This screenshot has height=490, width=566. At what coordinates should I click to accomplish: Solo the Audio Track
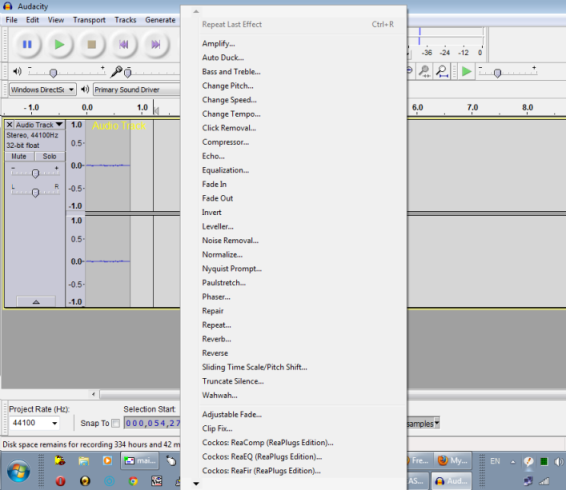pos(49,156)
